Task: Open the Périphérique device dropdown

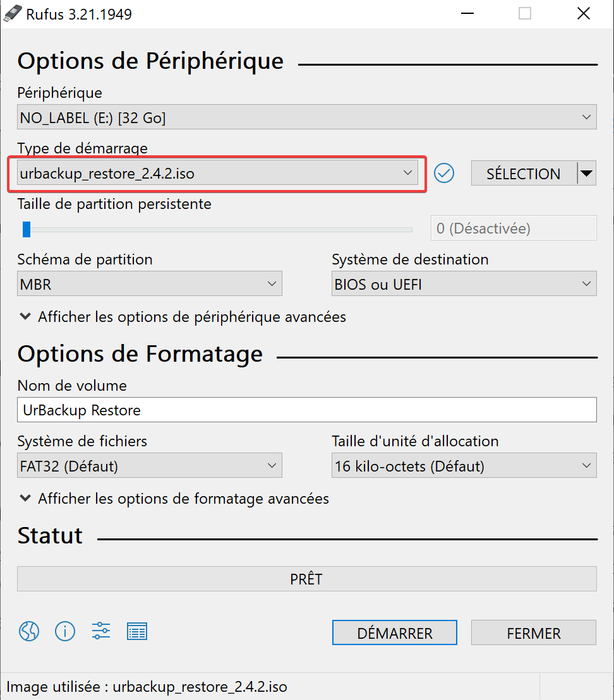Action: tap(306, 117)
